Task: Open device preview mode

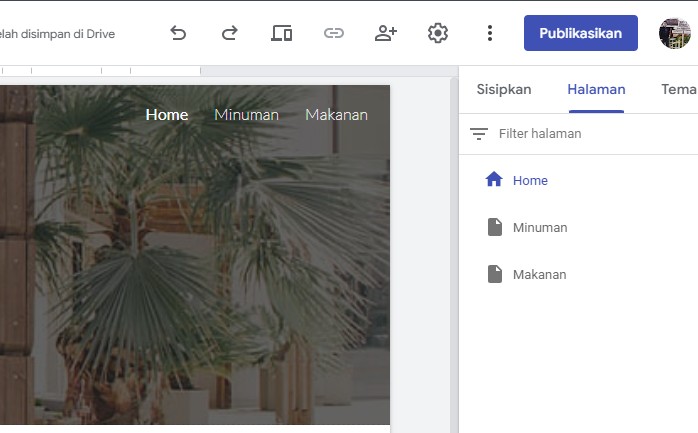Action: 282,33
